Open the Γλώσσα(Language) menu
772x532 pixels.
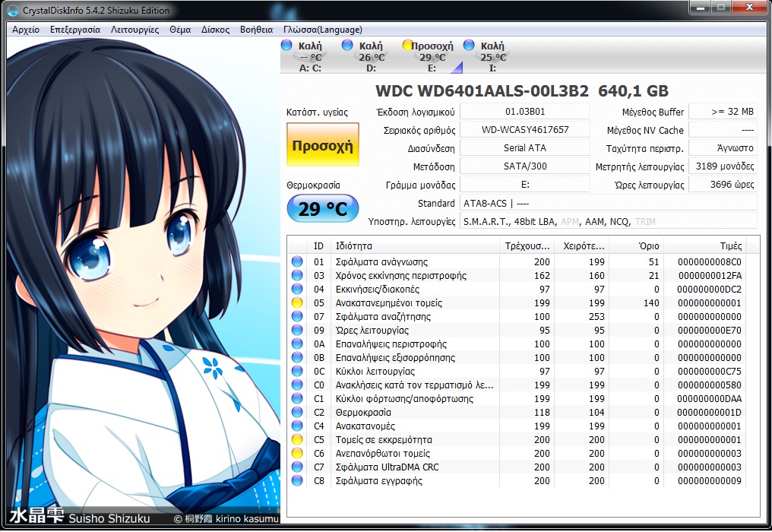click(322, 30)
